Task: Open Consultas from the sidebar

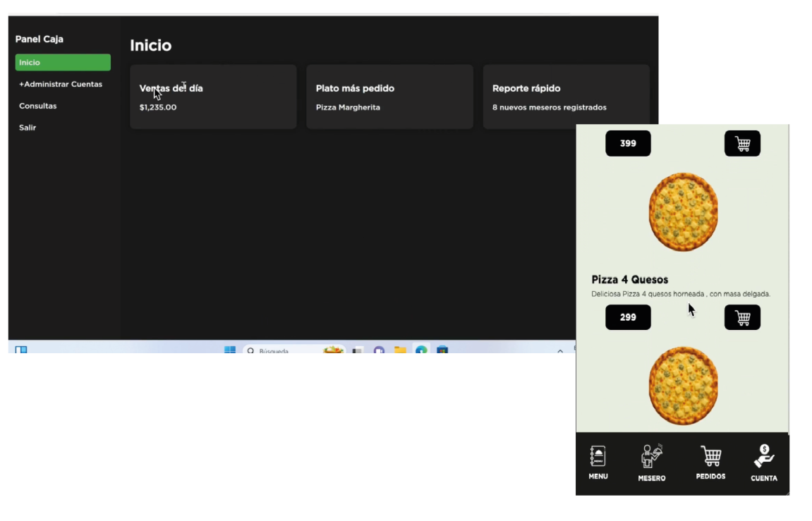Action: point(38,106)
